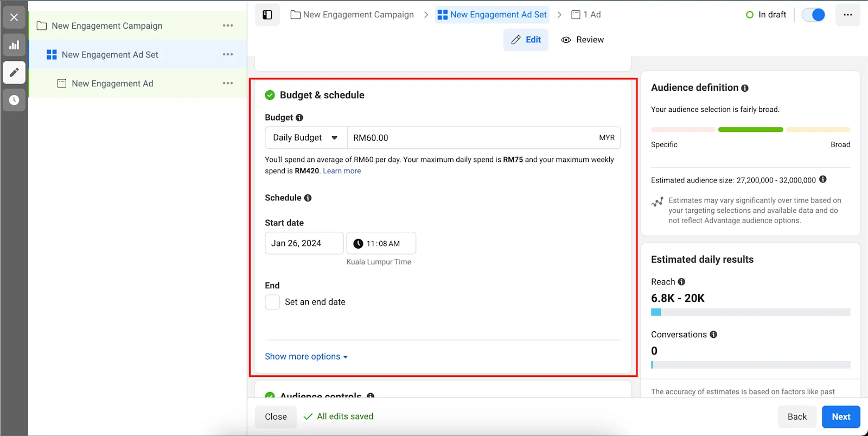The image size is (868, 436).
Task: Click the Reach info icon
Action: coord(681,282)
